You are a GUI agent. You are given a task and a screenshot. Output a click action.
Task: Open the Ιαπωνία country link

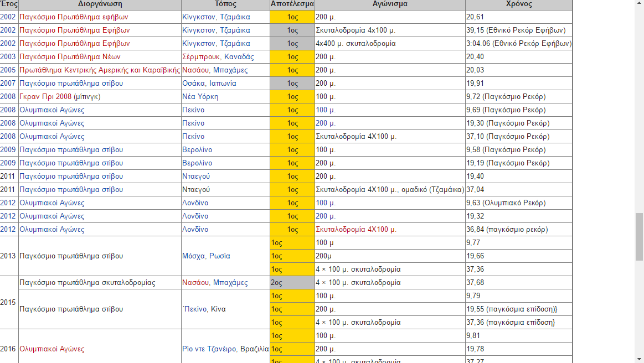(x=223, y=84)
